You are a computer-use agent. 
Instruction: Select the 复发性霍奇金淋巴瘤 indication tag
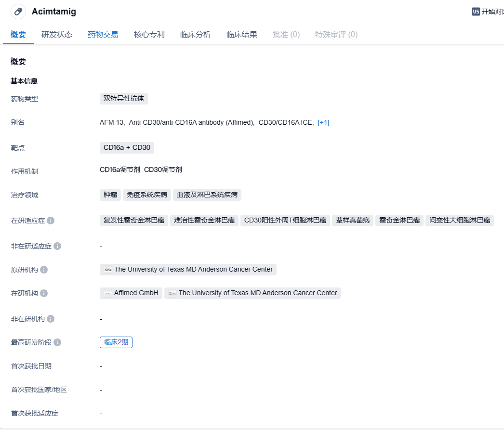click(134, 221)
